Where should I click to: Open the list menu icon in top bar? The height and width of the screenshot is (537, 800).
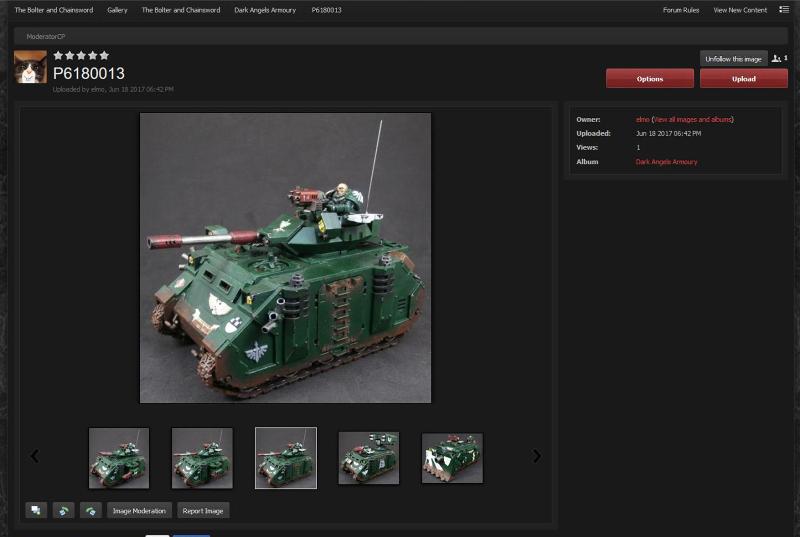[x=784, y=10]
